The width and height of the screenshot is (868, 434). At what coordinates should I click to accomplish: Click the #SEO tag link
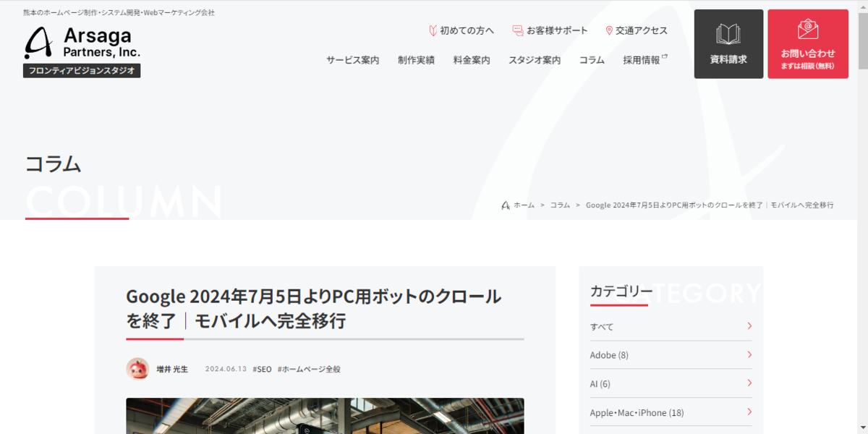point(262,369)
